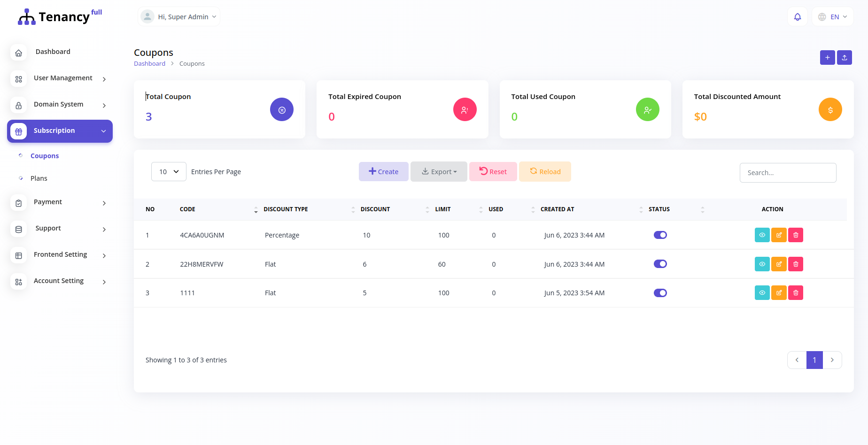Click in the Search field
Image resolution: width=868 pixels, height=445 pixels.
click(788, 173)
